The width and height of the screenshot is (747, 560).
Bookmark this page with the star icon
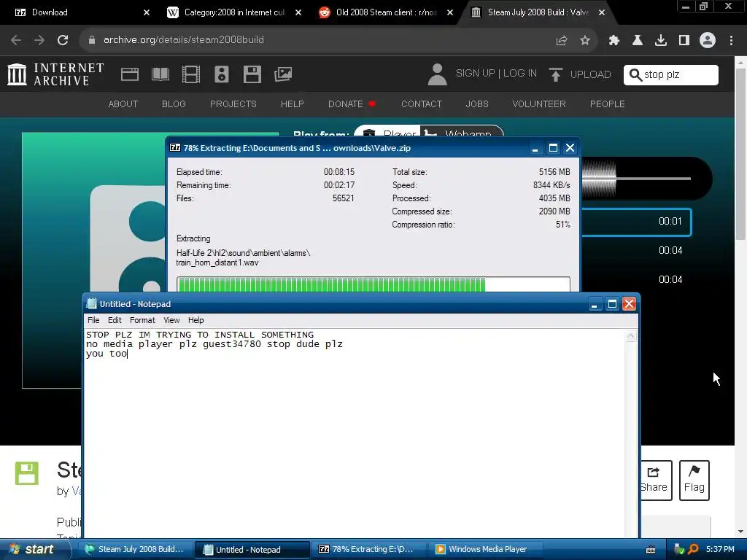585,41
